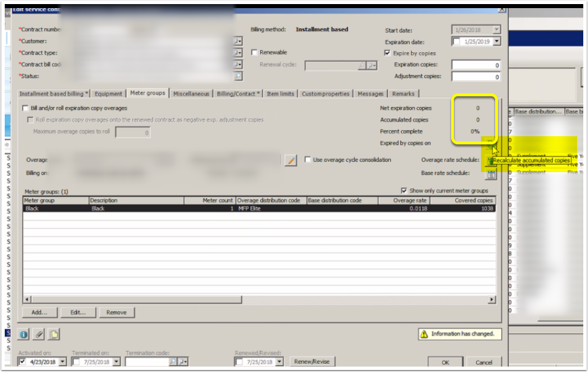Switch to the Installment based billing tab
This screenshot has width=588, height=372.
coord(54,94)
